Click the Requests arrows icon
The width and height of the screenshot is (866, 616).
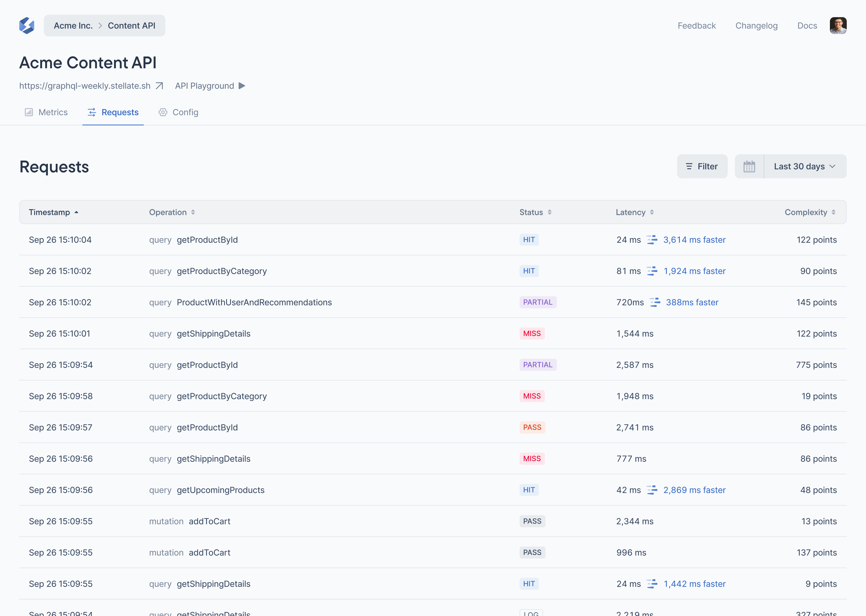click(x=92, y=112)
